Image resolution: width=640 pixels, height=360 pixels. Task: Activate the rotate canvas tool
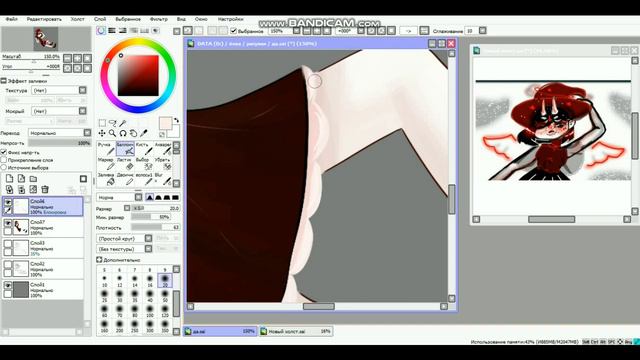pos(123,133)
